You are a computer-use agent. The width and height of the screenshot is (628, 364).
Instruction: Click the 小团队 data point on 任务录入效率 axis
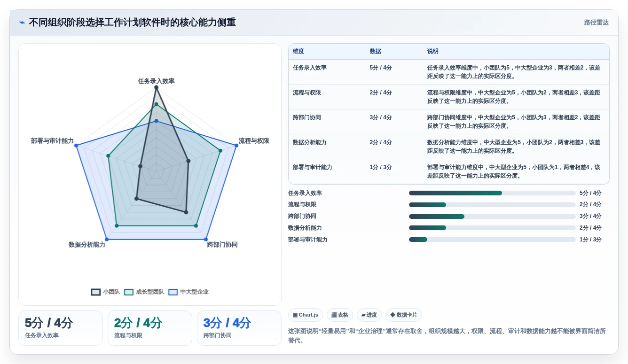tap(156, 87)
